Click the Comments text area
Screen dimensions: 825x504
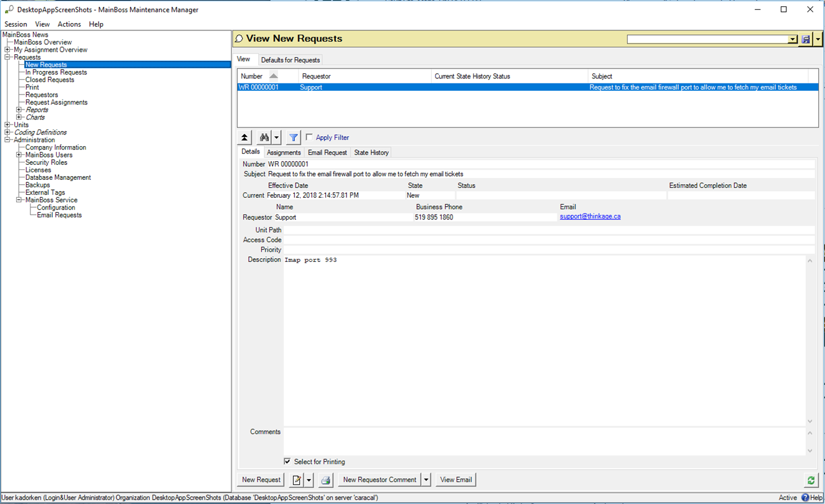point(544,441)
